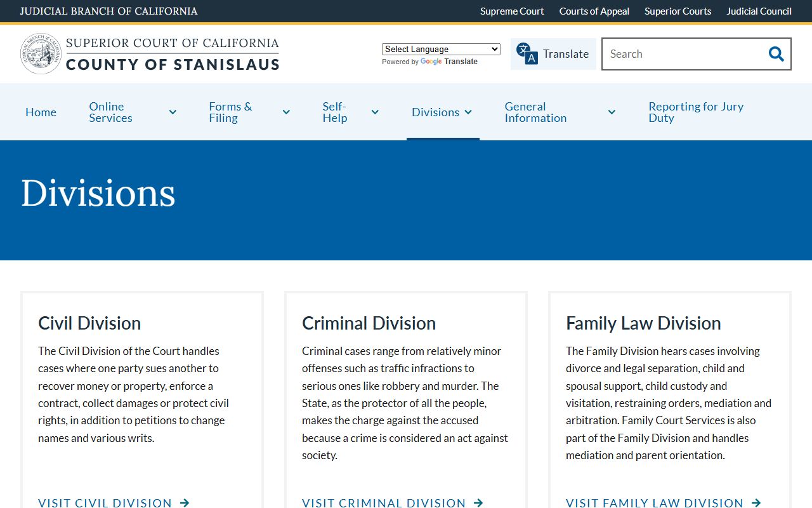Viewport: 812px width, 508px height.
Task: Click Visit Civil Division link text
Action: click(x=105, y=503)
